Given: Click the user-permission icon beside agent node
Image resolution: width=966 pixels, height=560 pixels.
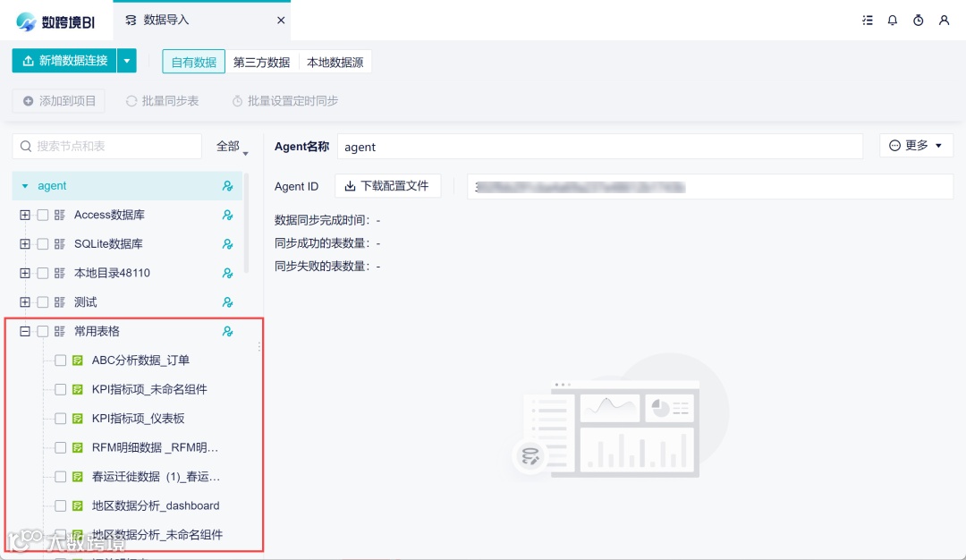Looking at the screenshot, I should click(x=227, y=185).
